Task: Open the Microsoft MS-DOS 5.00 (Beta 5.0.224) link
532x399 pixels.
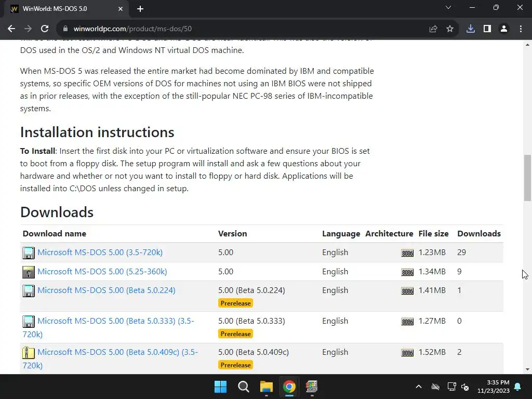Action: pos(106,290)
